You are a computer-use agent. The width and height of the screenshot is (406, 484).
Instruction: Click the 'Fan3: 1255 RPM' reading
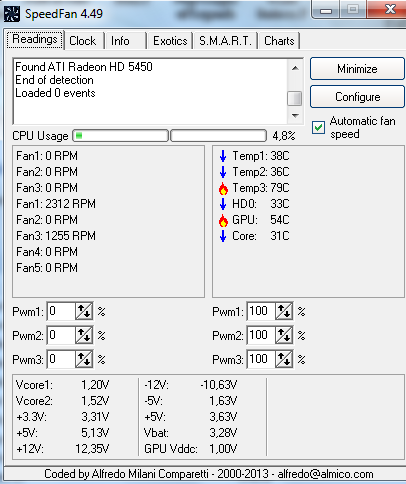(56, 236)
